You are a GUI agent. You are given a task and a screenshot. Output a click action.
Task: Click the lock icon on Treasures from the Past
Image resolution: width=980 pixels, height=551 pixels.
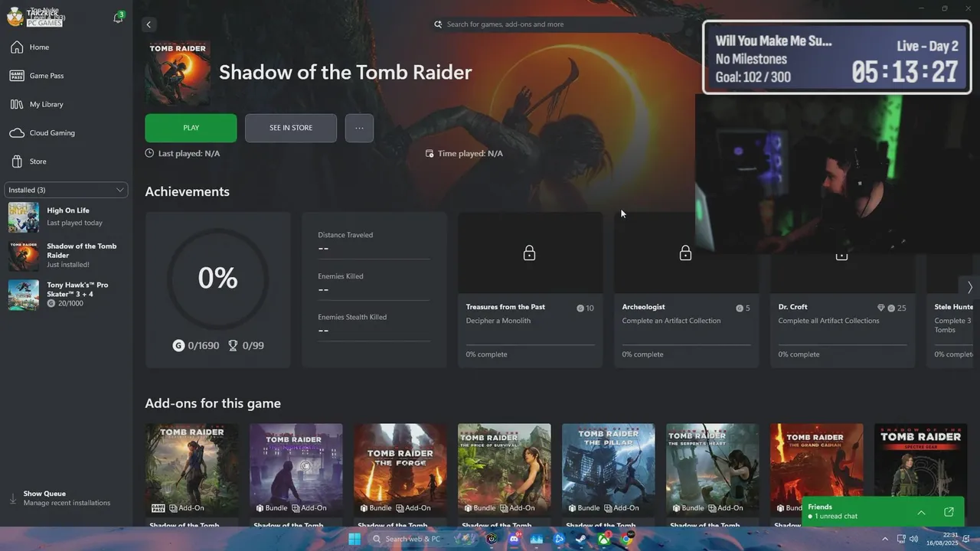click(529, 253)
